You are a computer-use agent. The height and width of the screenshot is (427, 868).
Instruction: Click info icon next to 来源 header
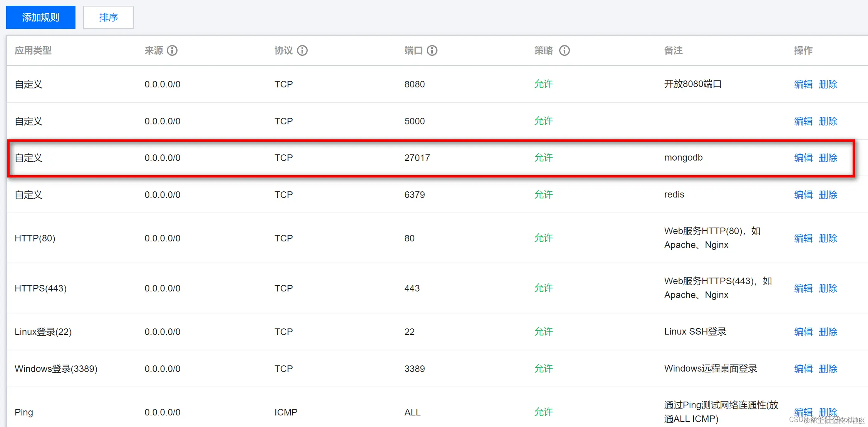pos(172,50)
